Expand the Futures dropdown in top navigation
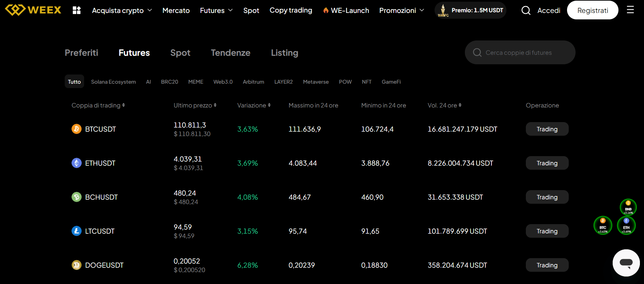The width and height of the screenshot is (644, 284). [216, 11]
